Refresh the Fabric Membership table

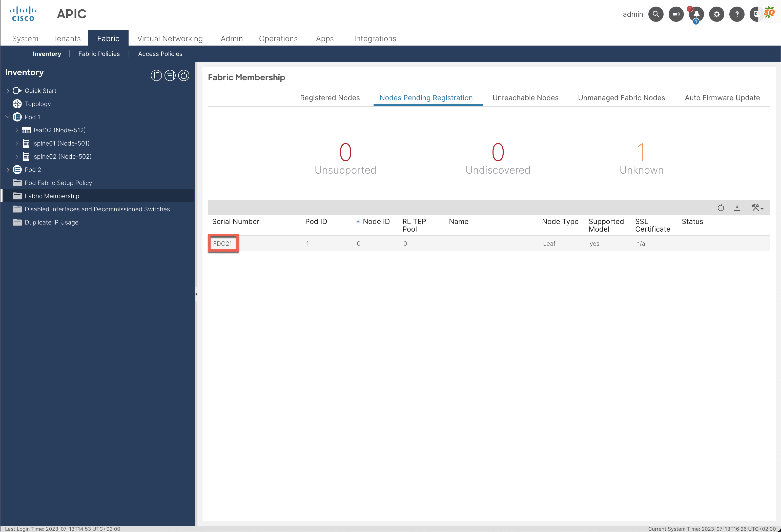coord(721,208)
